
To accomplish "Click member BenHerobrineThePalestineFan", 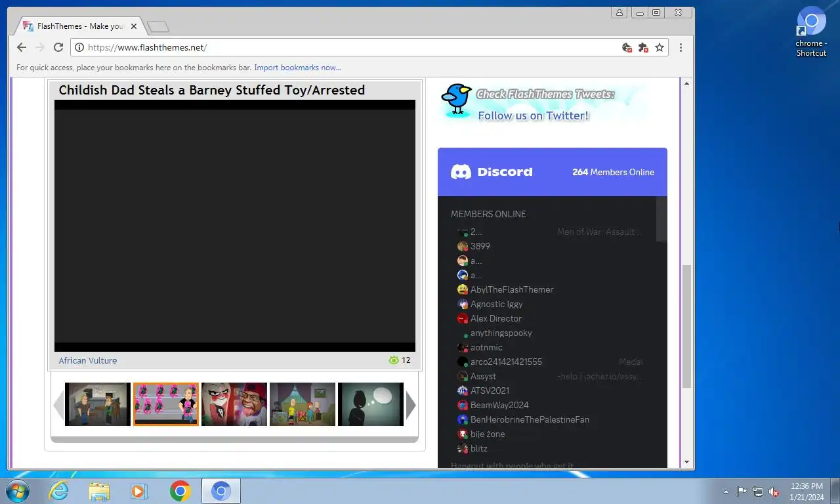I will (x=530, y=419).
